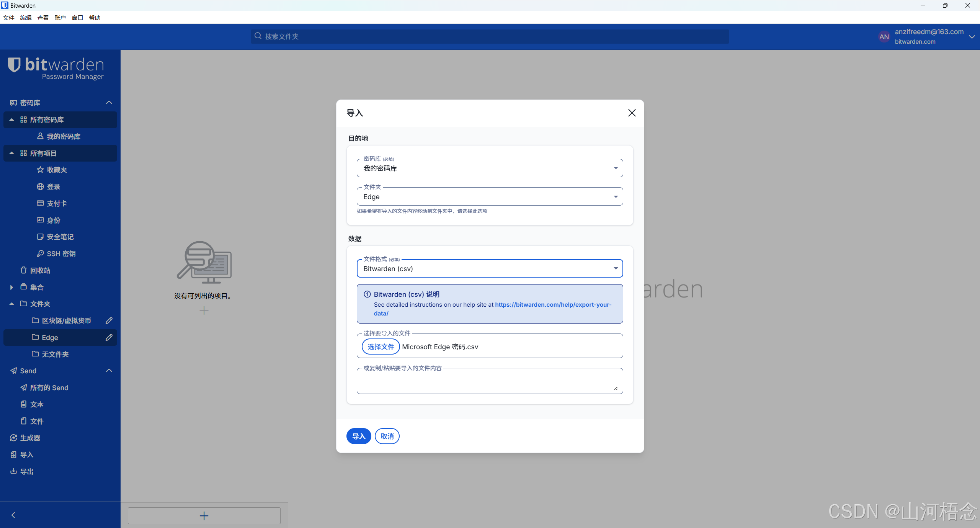Click the bitwarden shield logo in the sidebar

pyautogui.click(x=14, y=65)
